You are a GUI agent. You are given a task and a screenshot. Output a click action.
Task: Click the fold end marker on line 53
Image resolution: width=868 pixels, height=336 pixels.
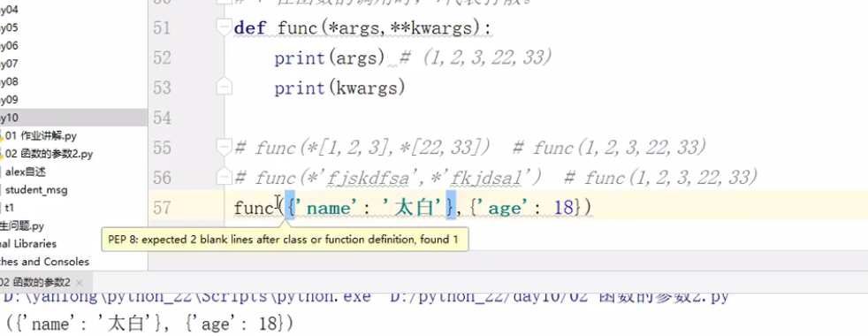coord(224,88)
